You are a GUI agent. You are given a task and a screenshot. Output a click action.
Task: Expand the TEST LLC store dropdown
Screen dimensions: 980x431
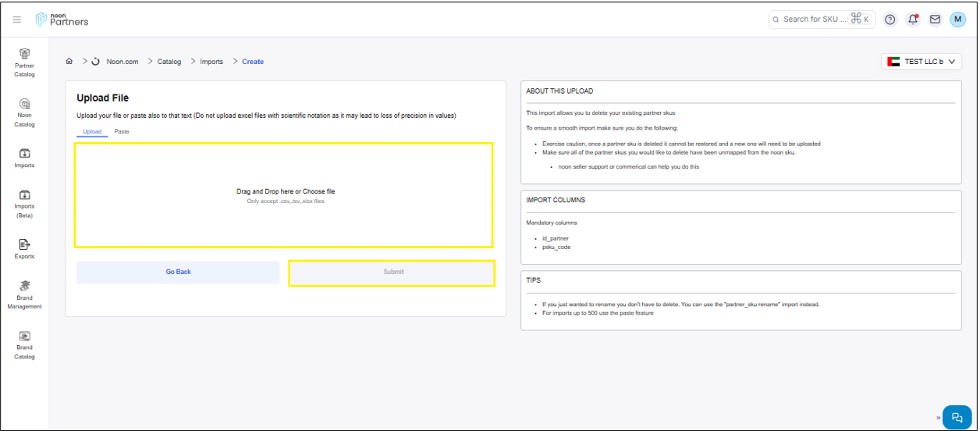pos(921,62)
